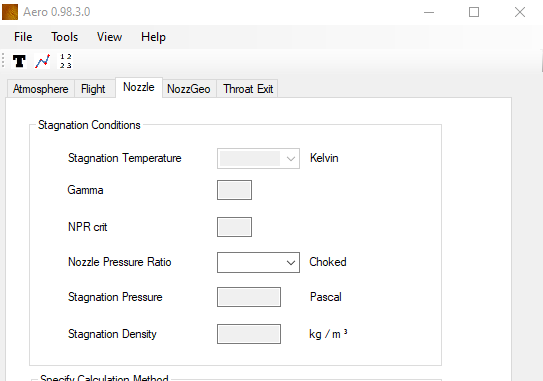Go to the Throat Exit tab
543x381 pixels.
(248, 89)
